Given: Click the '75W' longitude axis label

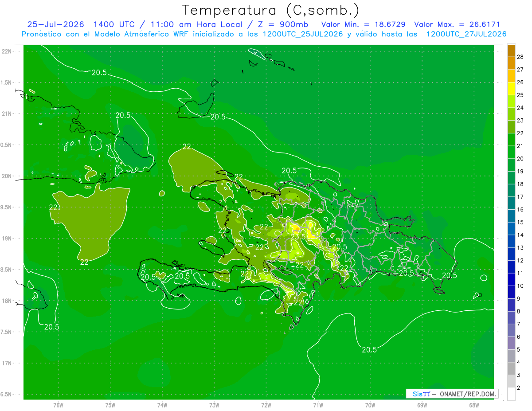Looking at the screenshot, I should [x=110, y=405].
